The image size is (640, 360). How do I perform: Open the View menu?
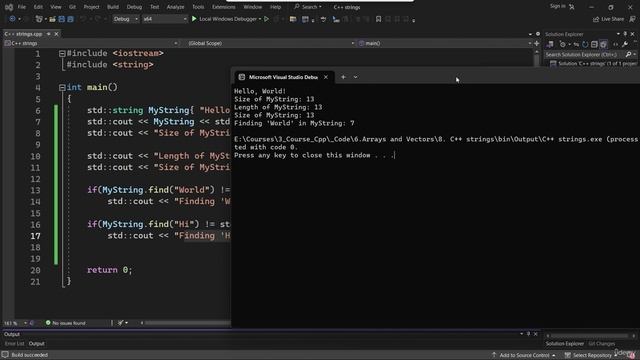click(x=56, y=7)
